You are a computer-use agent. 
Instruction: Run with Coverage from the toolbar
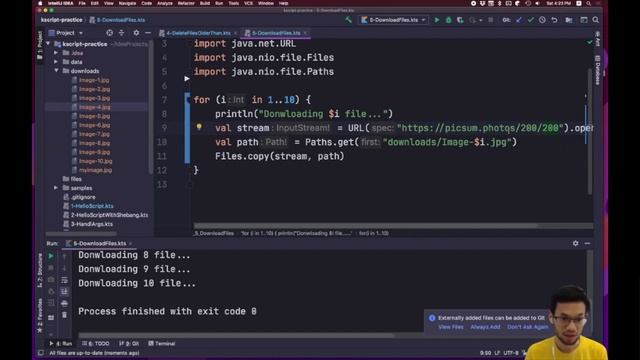[x=460, y=20]
